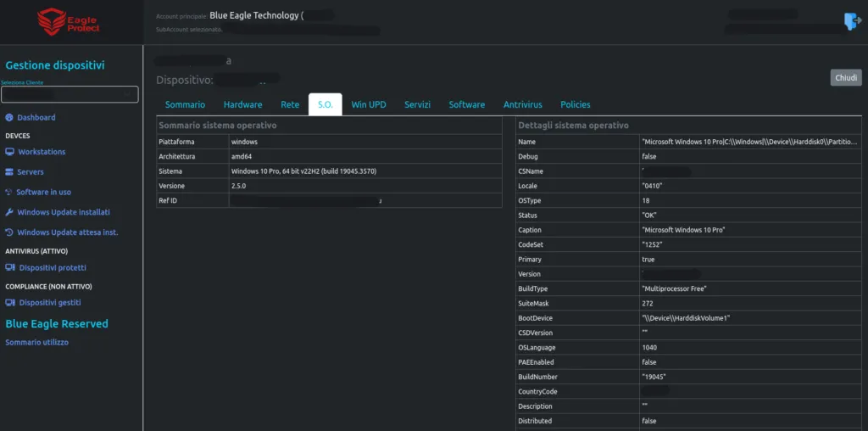Image resolution: width=868 pixels, height=431 pixels.
Task: Click the Ref ID row label
Action: (168, 200)
